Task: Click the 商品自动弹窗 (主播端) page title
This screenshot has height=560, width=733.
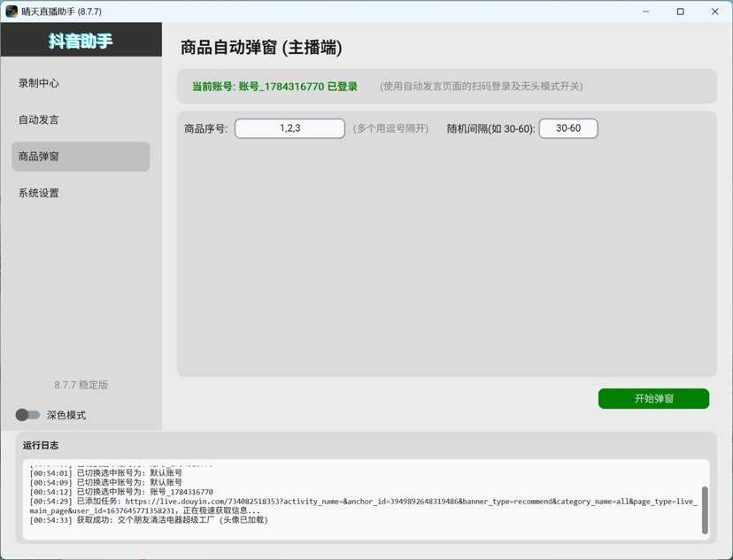Action: (261, 48)
